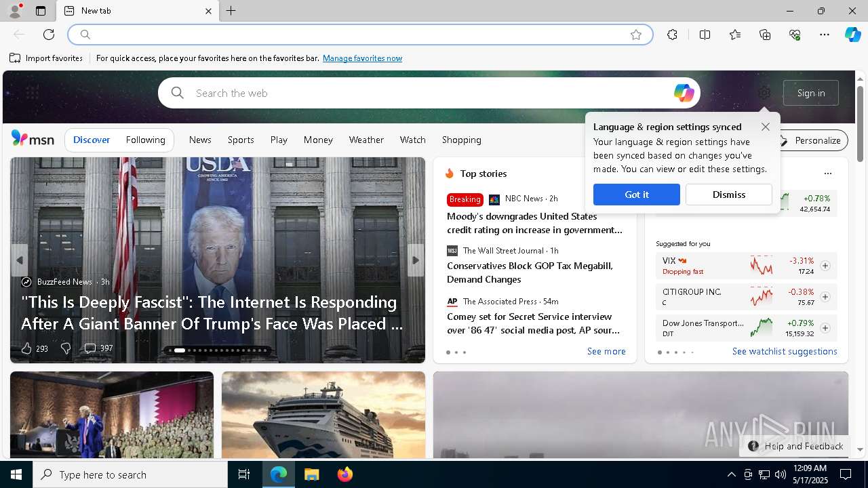Open the clock showing 12:09 AM
This screenshot has height=488, width=868.
click(809, 474)
